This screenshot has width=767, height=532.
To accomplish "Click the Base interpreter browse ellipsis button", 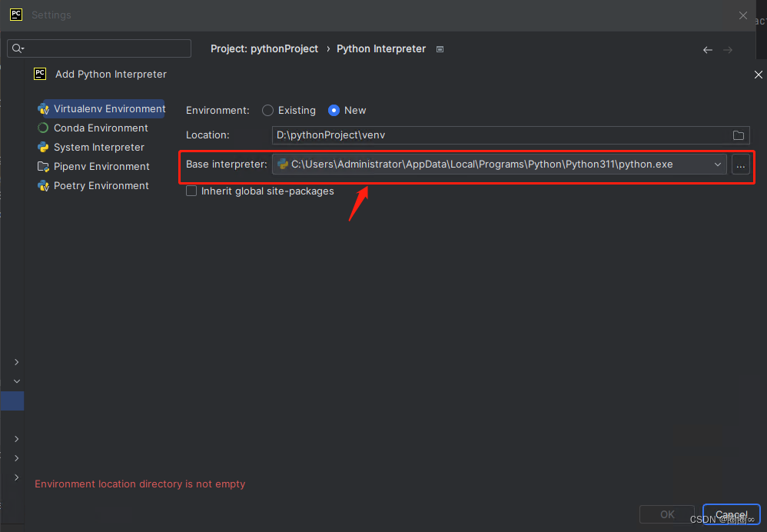I will tap(741, 165).
